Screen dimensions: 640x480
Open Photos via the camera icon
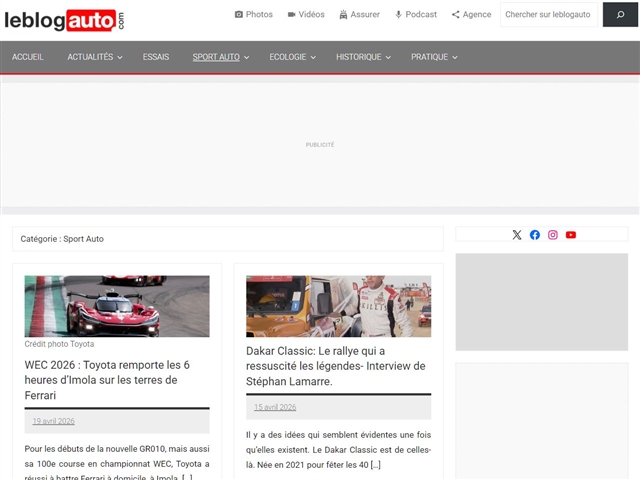(x=239, y=15)
